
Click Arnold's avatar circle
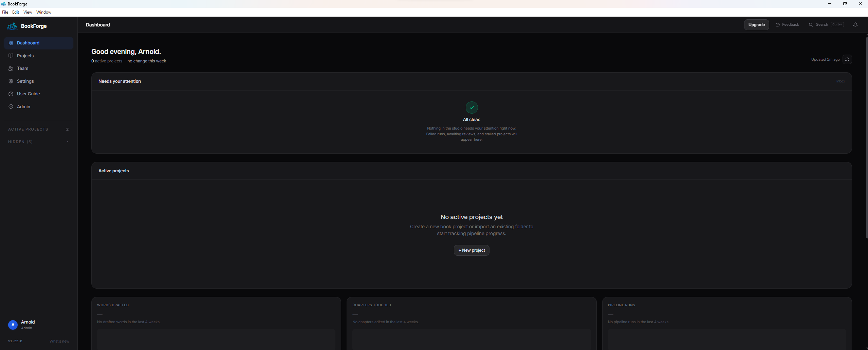click(13, 325)
